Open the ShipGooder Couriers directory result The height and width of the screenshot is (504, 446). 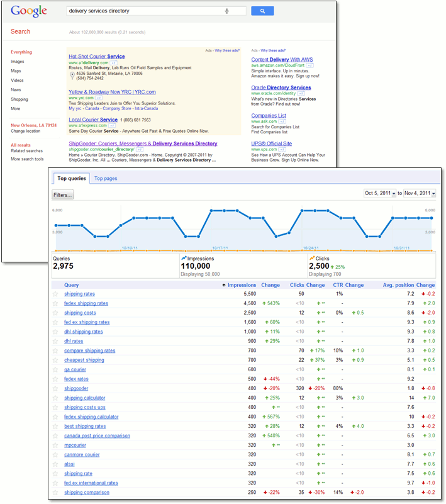pyautogui.click(x=143, y=143)
